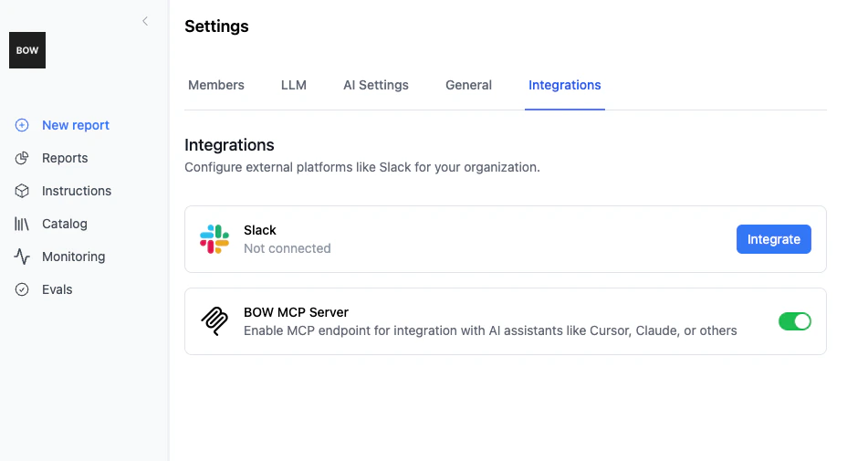Disable the BOW MCP Server toggle
Image resolution: width=868 pixels, height=461 pixels.
click(x=794, y=321)
